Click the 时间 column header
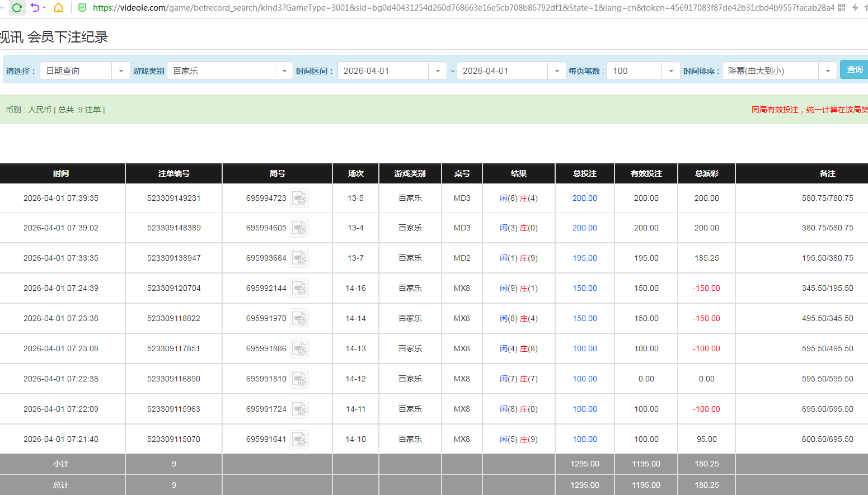 click(x=61, y=174)
